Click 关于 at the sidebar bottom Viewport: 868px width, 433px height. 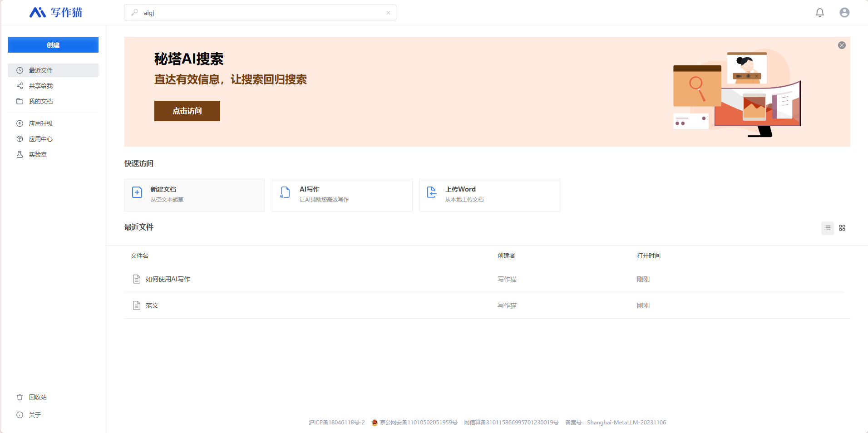click(35, 415)
